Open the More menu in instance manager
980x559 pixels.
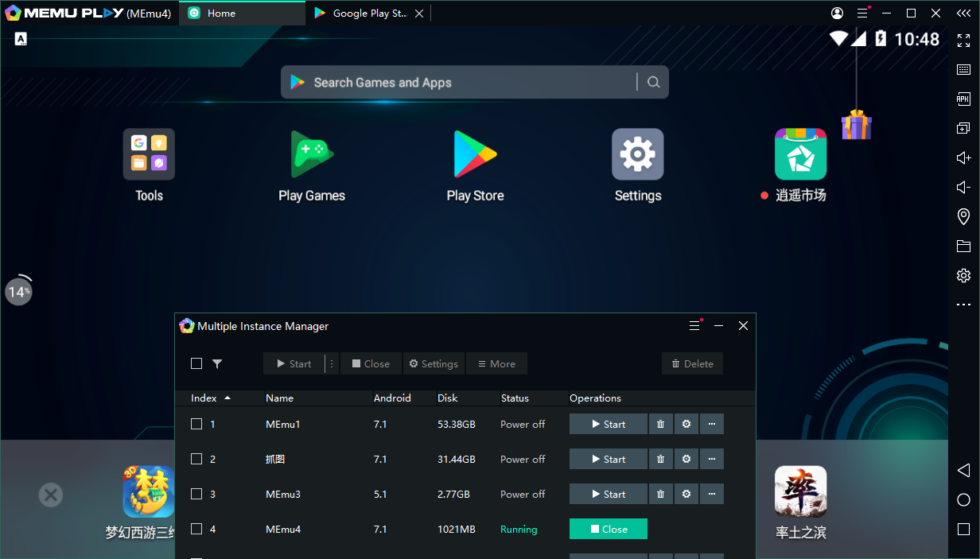coord(496,364)
